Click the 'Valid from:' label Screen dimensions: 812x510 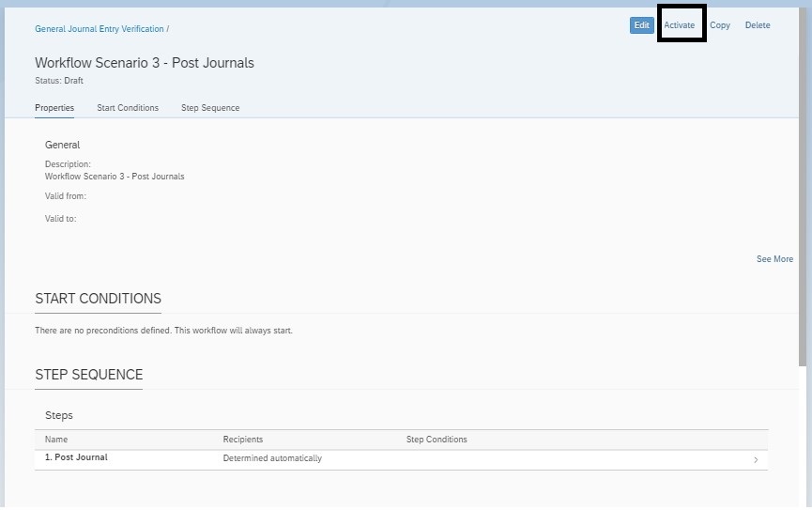pos(66,196)
